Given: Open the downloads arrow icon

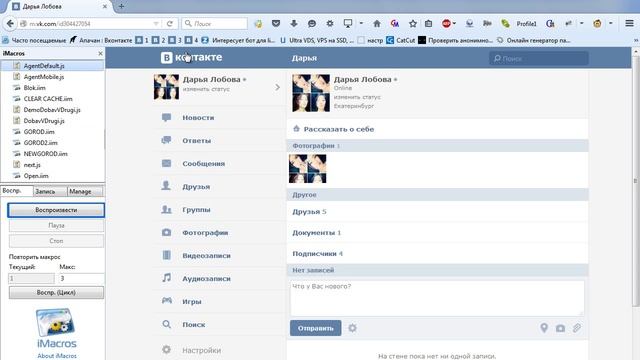Looking at the screenshot, I should 293,24.
